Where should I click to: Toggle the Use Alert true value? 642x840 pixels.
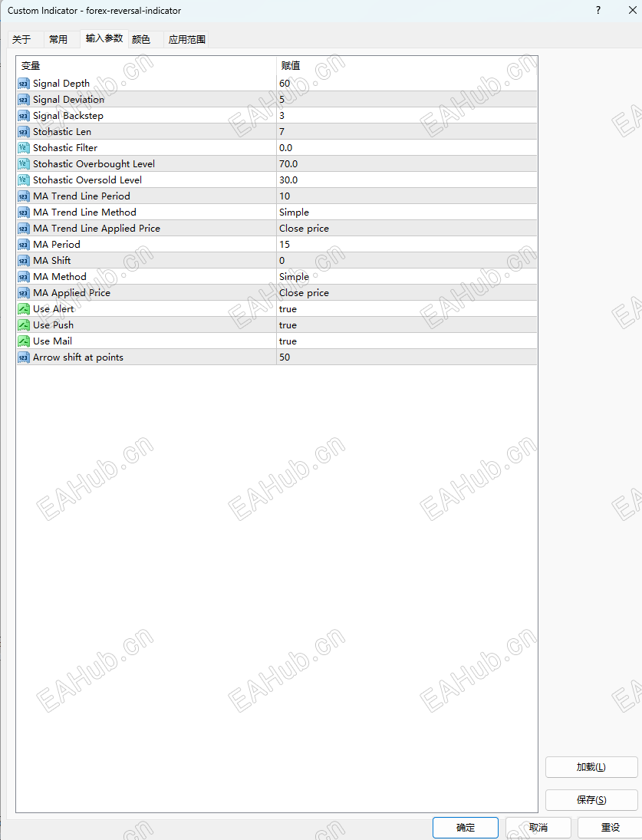(407, 308)
